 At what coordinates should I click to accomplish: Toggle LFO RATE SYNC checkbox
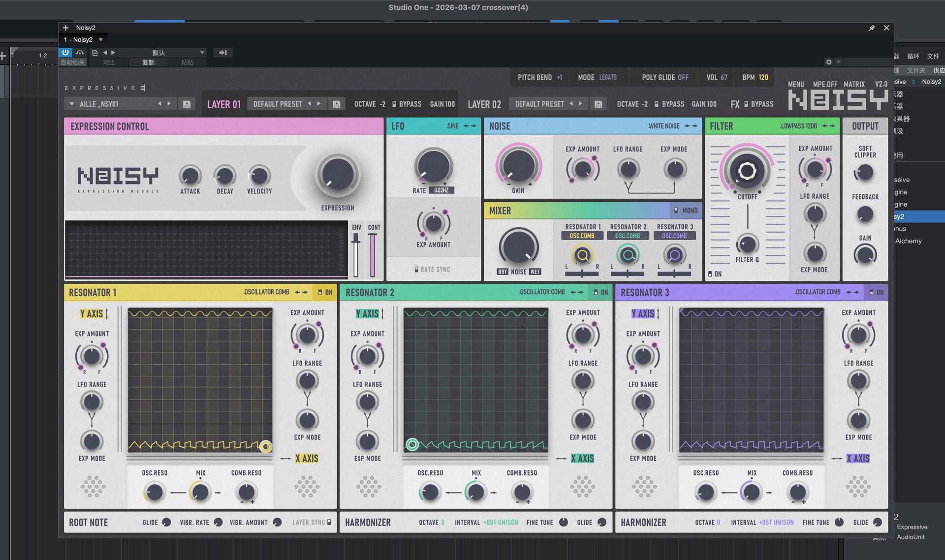click(x=417, y=270)
